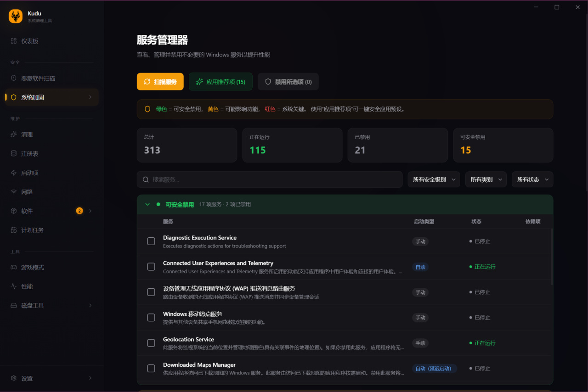Click the 可安全禁用 15 stat card
The height and width of the screenshot is (392, 588).
coord(503,145)
